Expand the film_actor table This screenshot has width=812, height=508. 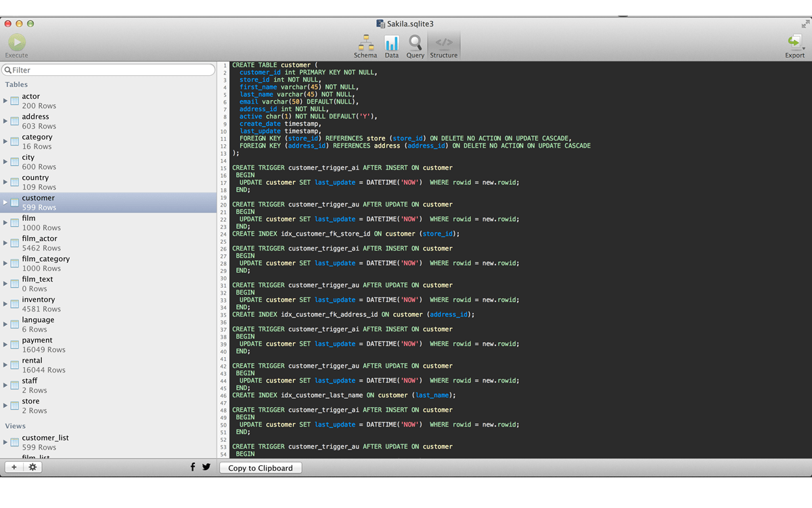5,243
